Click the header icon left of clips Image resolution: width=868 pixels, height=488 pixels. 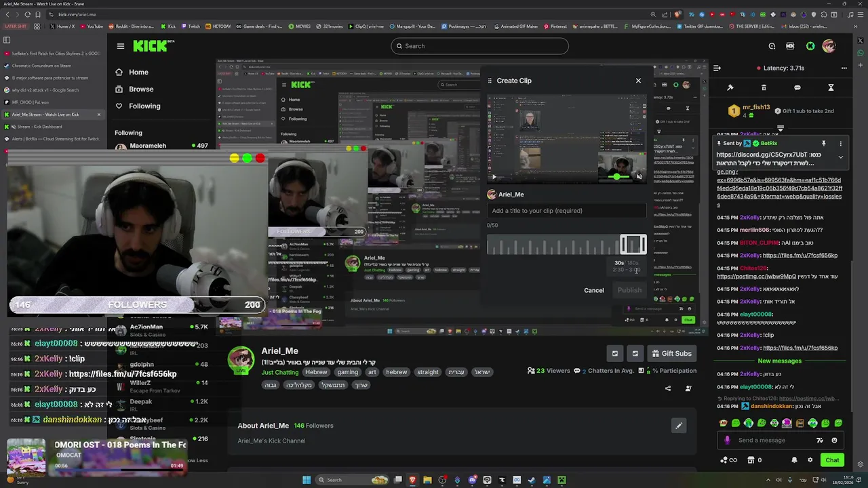pos(772,46)
